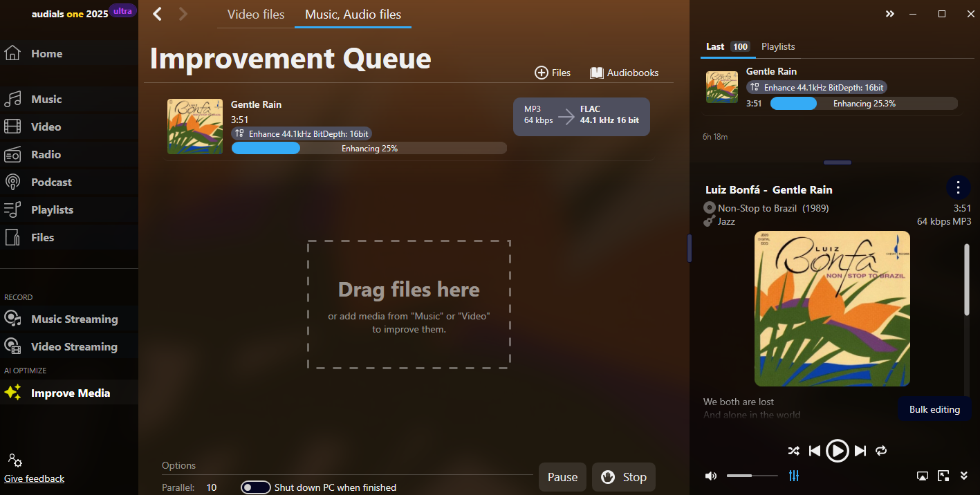Viewport: 980px width, 495px height.
Task: Adjust the player volume slider
Action: [752, 476]
